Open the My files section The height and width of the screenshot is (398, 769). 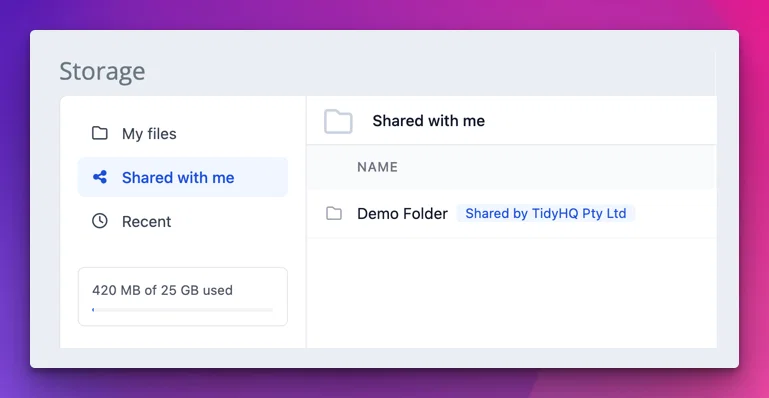coord(182,133)
